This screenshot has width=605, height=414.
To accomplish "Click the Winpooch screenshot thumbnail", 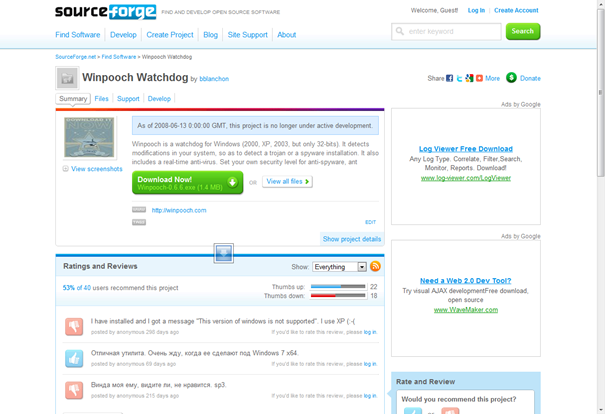I will [x=89, y=138].
